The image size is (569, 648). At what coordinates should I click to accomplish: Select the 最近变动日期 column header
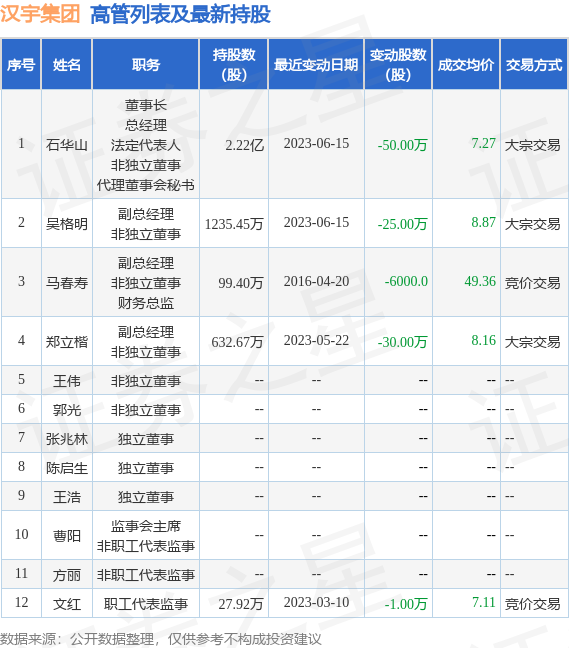(316, 65)
